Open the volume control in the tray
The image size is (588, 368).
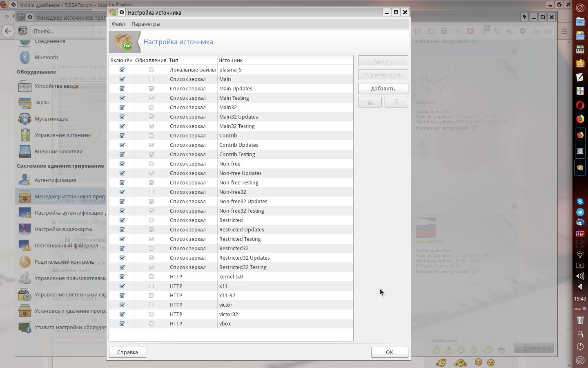coord(580,276)
